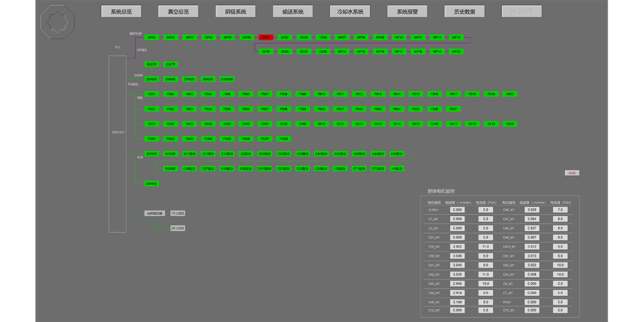This screenshot has height=322, width=644.
Task: Click the DC05 status node
Action: tap(266, 52)
